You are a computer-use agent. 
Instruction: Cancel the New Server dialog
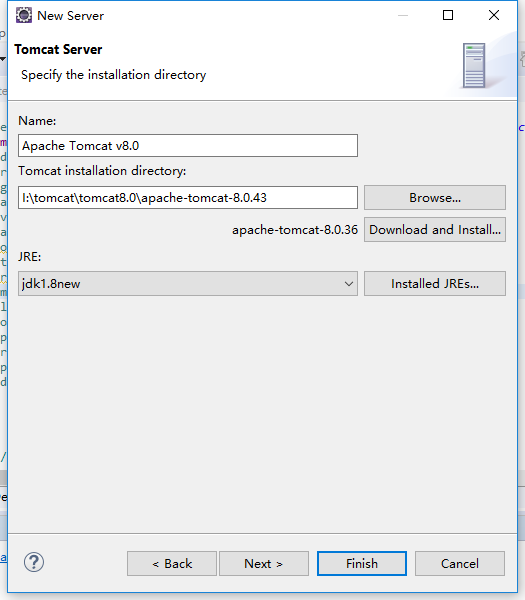(460, 563)
